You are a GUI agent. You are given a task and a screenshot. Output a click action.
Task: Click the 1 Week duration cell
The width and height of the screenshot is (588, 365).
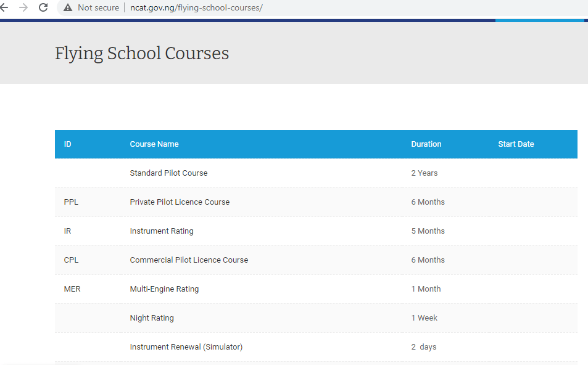point(424,318)
